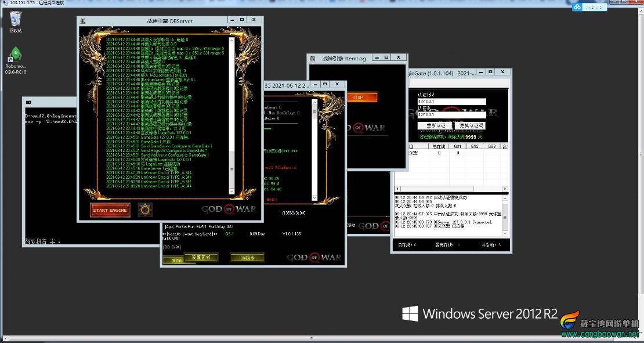644x343 pixels.
Task: Click the orange ring icon beside START ENGINE
Action: pos(145,210)
